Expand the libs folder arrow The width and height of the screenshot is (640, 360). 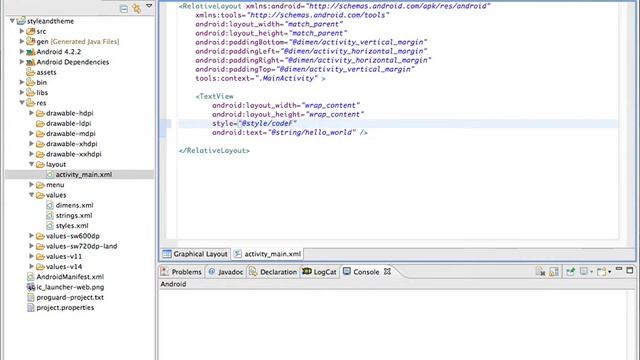pyautogui.click(x=22, y=92)
